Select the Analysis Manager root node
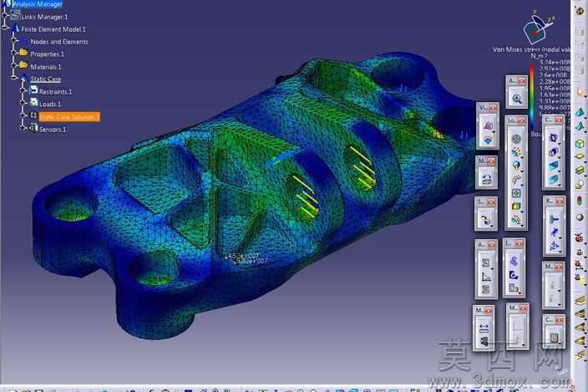This screenshot has height=392, width=588. 38,4
